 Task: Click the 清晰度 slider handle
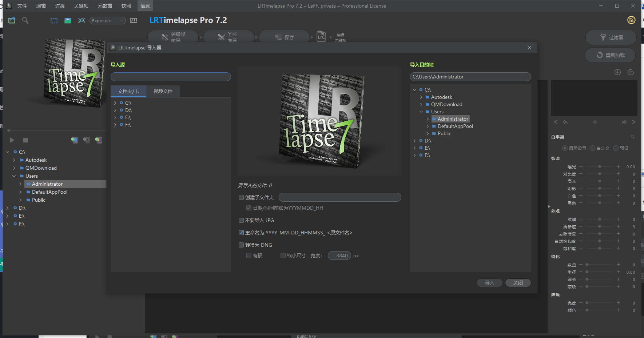[600, 226]
